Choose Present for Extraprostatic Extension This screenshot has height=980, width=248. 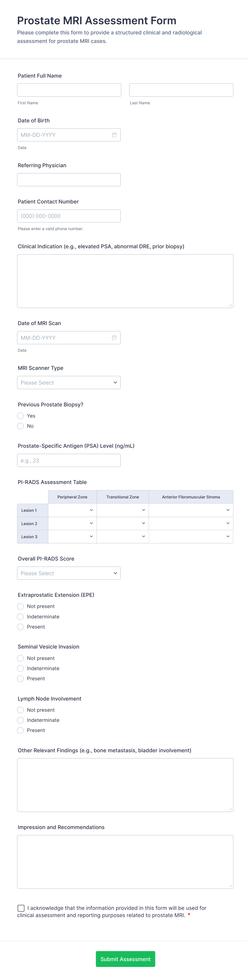point(21,627)
